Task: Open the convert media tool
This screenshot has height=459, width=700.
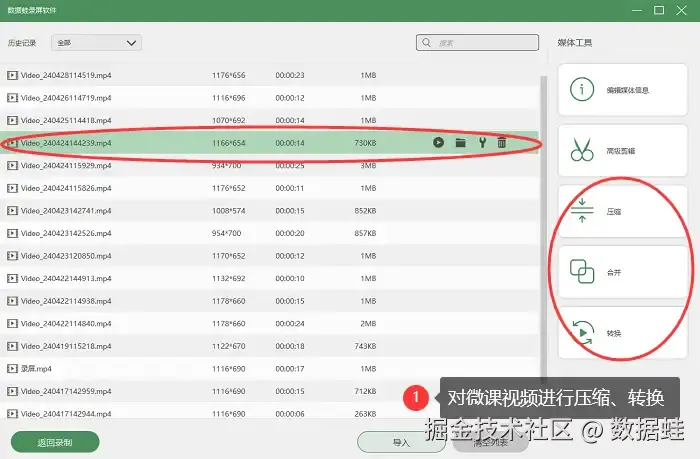Action: (x=622, y=333)
